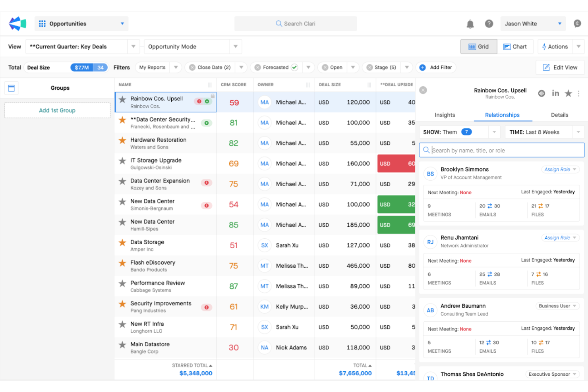Viewport: 588px width, 392px height.
Task: Click the green indicator on Data Center Security
Action: (x=206, y=123)
